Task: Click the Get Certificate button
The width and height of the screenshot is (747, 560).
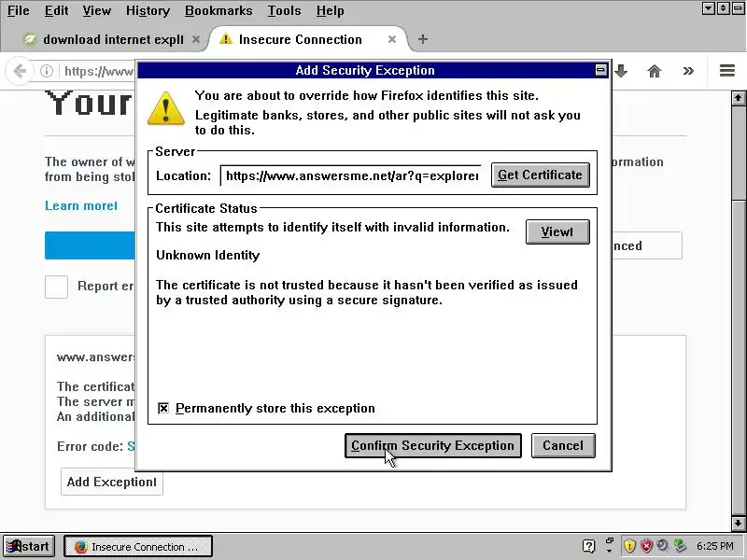Action: [x=541, y=175]
